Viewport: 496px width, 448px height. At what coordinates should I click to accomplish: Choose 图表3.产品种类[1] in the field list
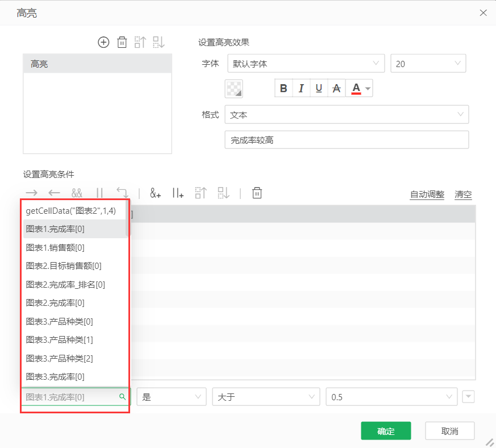point(60,339)
